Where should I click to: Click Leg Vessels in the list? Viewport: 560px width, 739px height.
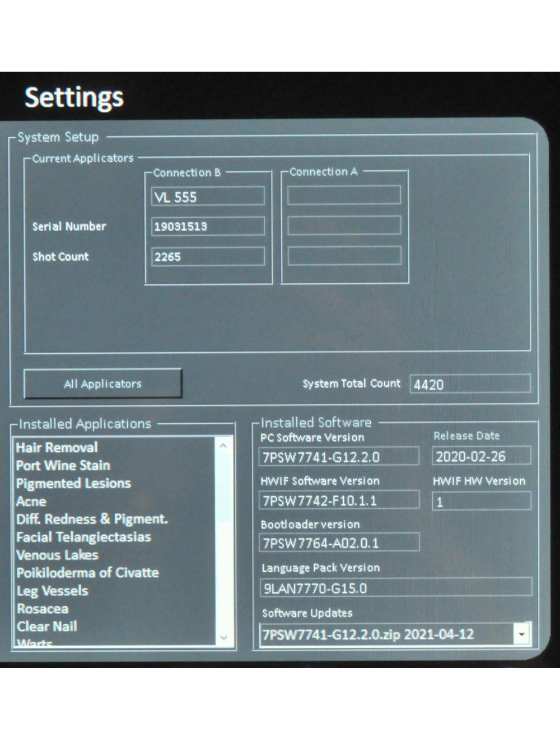tap(52, 591)
